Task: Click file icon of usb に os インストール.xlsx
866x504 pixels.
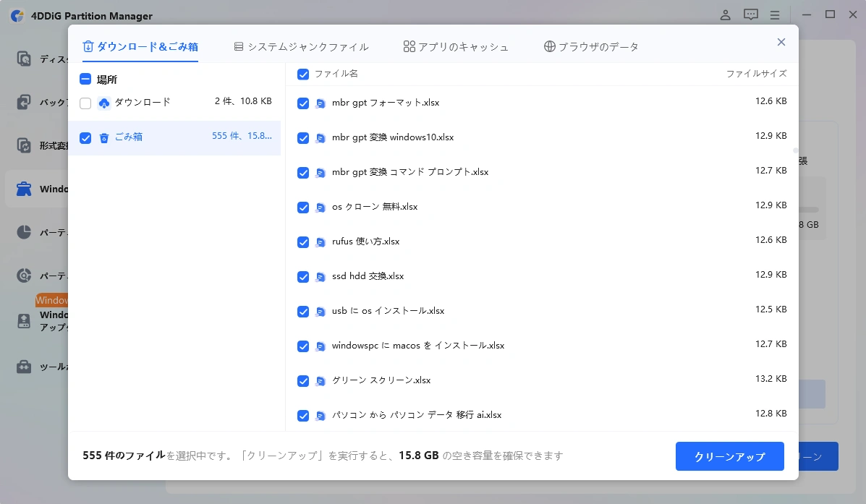Action: pos(320,312)
